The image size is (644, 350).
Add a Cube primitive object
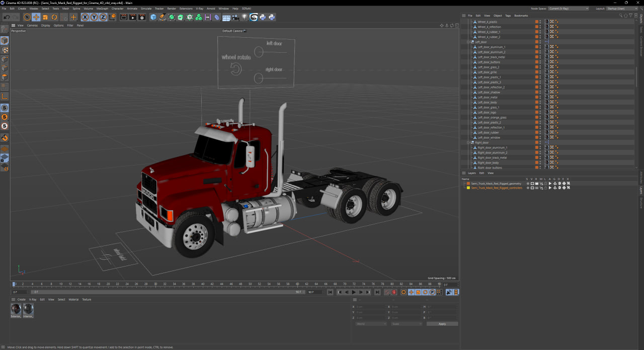pyautogui.click(x=153, y=17)
